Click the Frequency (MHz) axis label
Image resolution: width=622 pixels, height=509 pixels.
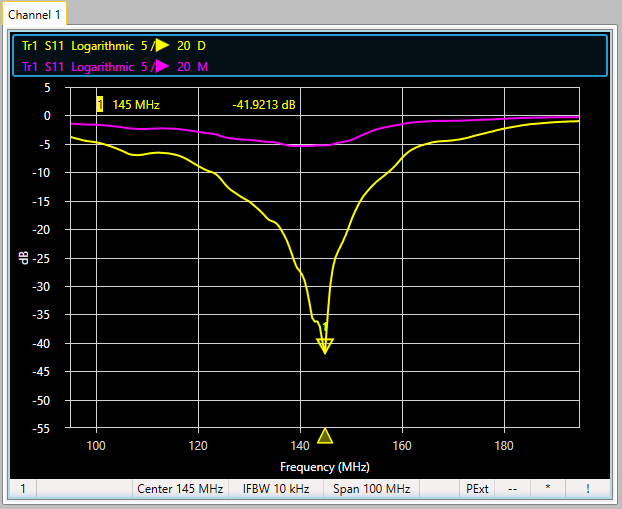(325, 467)
